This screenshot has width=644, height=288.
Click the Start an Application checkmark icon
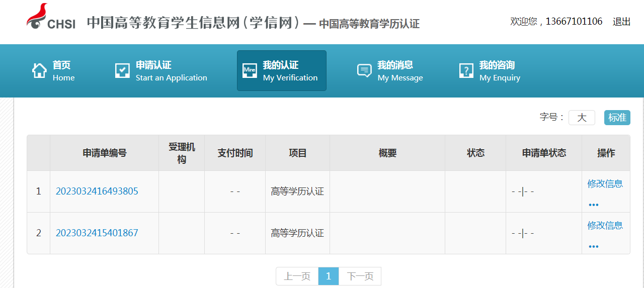(x=122, y=71)
